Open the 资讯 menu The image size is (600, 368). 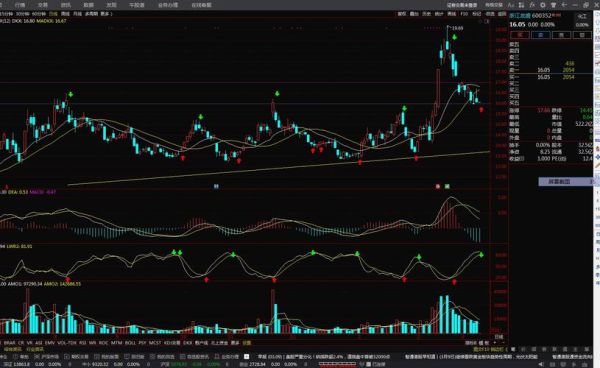click(x=65, y=5)
